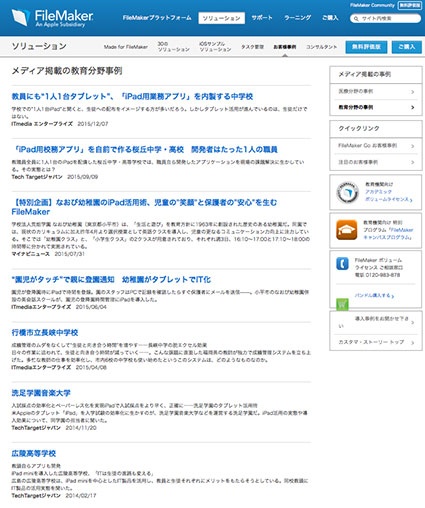The width and height of the screenshot is (425, 508).
Task: Open the 教育分野の事例 sidebar link
Action: [x=356, y=107]
